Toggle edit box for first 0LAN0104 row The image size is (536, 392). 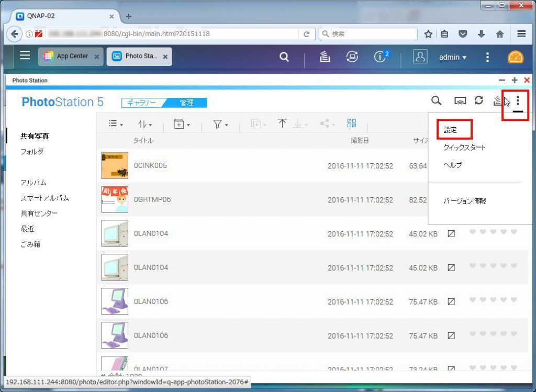pyautogui.click(x=451, y=234)
